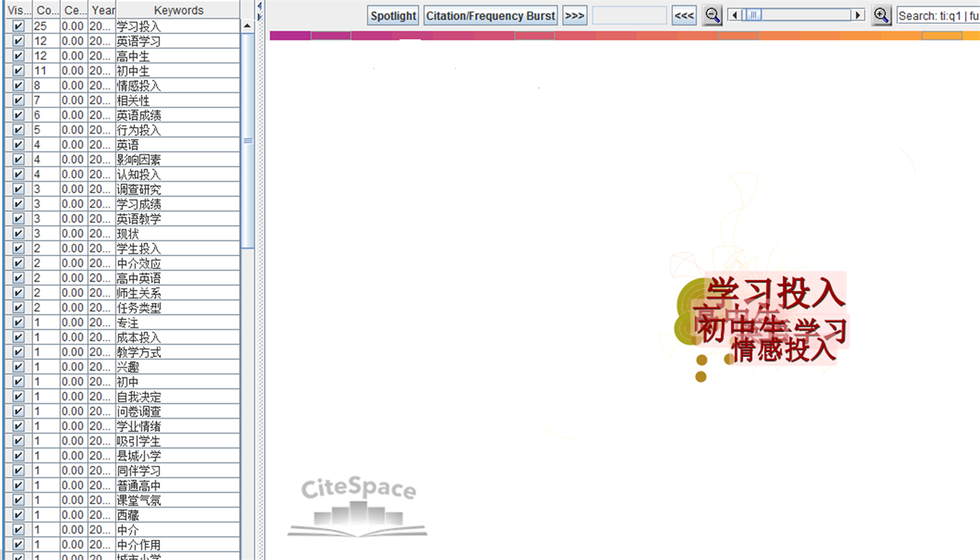This screenshot has height=560, width=980.
Task: Sort by the Keywords column header
Action: (x=178, y=10)
